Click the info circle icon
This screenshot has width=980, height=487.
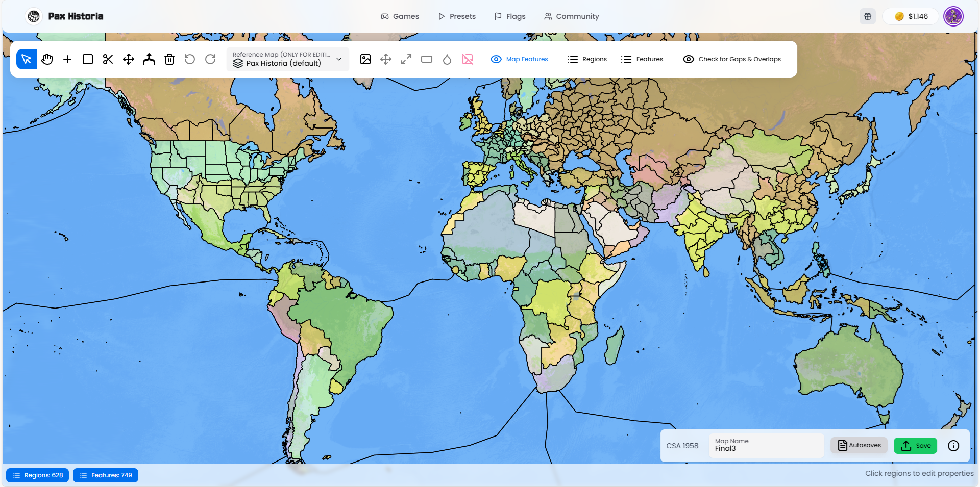point(953,446)
